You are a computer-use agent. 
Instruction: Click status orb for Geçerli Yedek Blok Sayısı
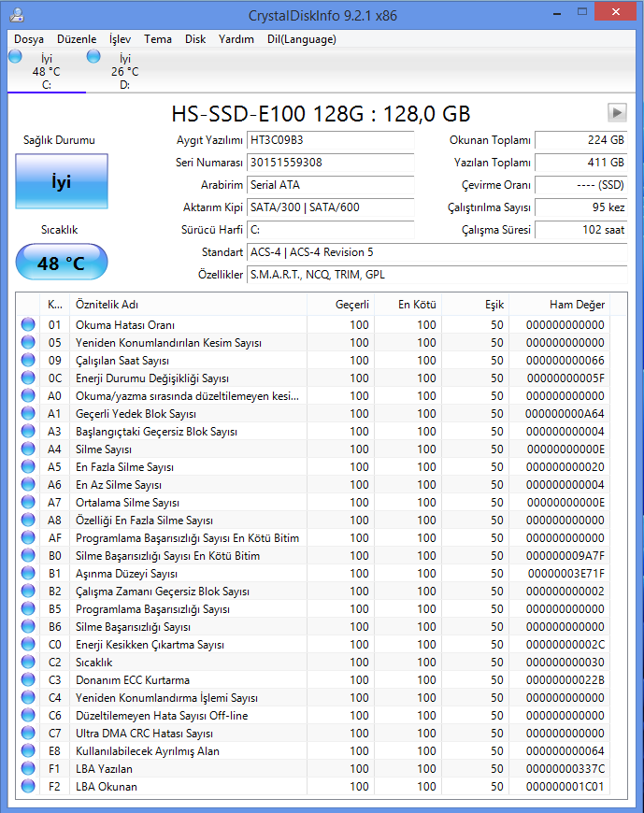pyautogui.click(x=28, y=413)
